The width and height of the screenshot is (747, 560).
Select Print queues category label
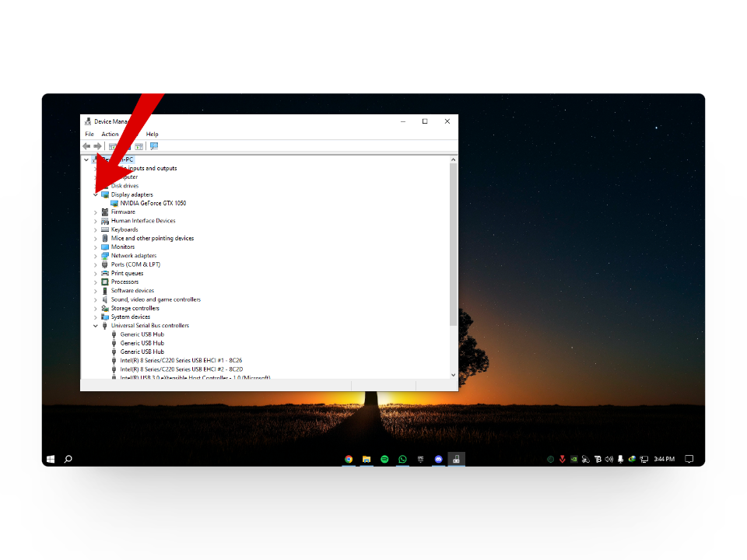pos(127,273)
